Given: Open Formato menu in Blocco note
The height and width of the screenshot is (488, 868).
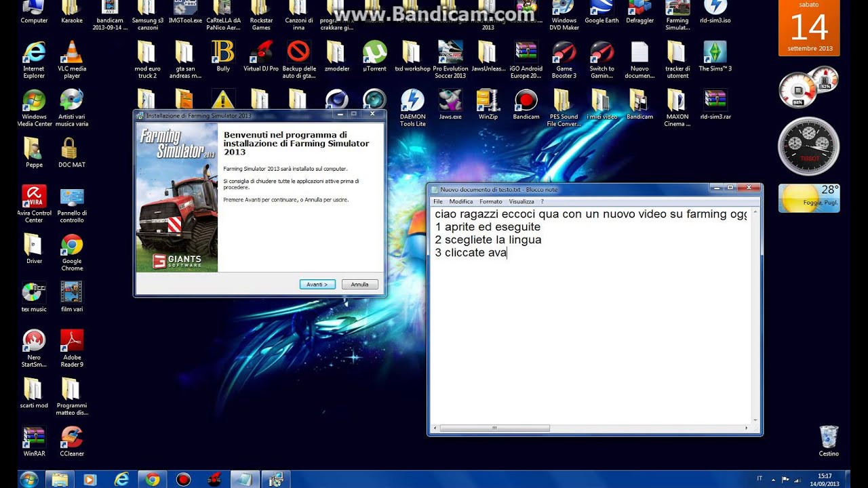Looking at the screenshot, I should 491,201.
